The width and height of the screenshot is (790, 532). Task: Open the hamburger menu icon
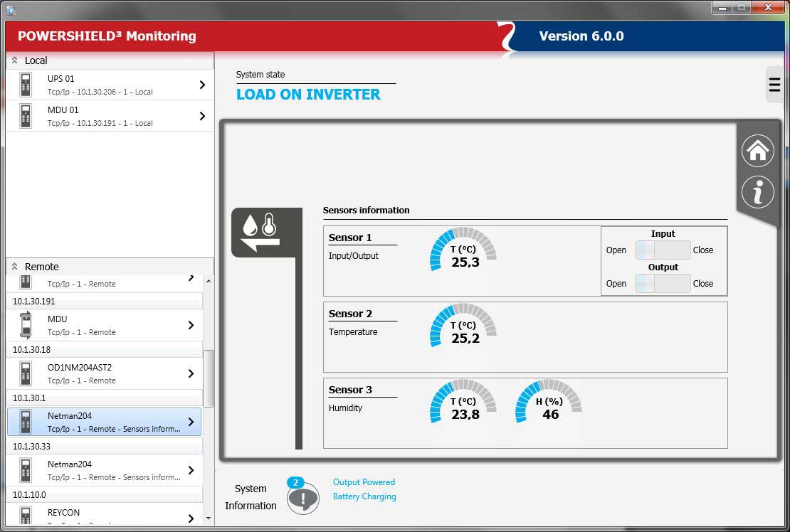point(774,84)
